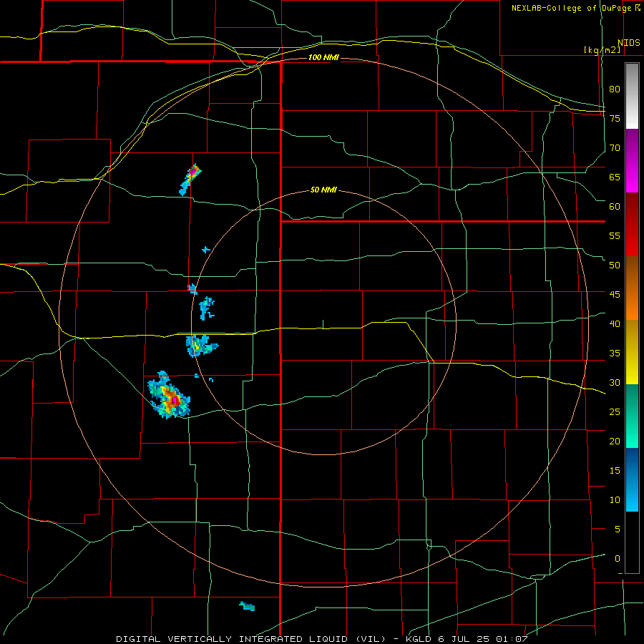Image resolution: width=644 pixels, height=644 pixels.
Task: Click the [kg/m2] units label
Action: pos(602,50)
